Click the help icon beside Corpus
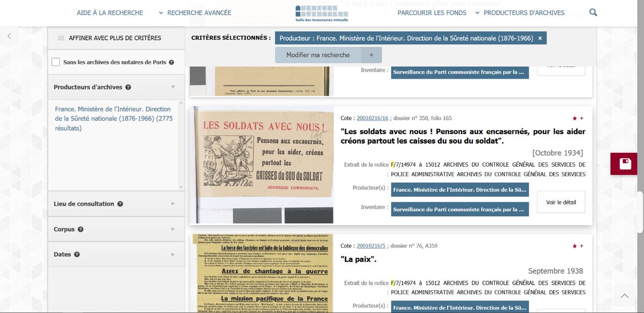644x313 pixels. pos(80,229)
